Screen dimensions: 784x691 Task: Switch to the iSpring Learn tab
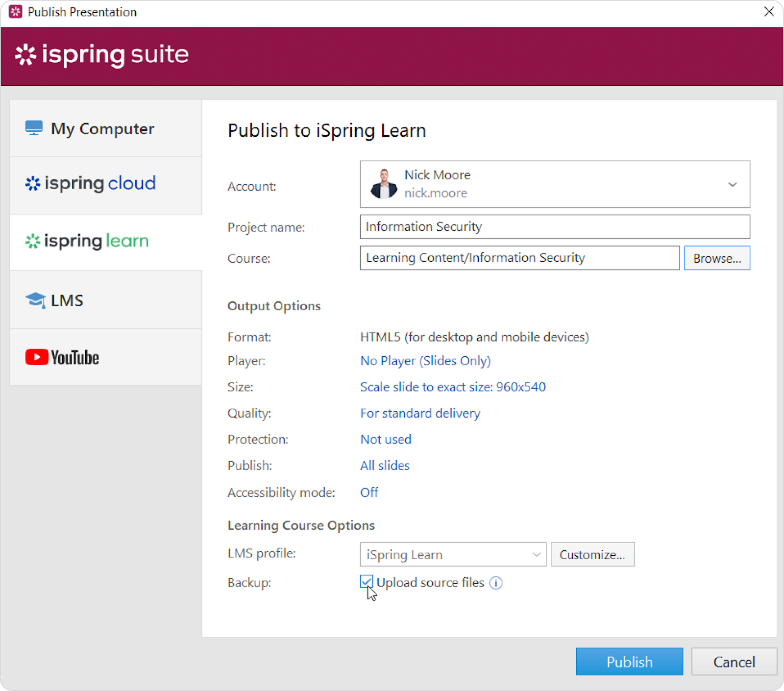[x=105, y=242]
